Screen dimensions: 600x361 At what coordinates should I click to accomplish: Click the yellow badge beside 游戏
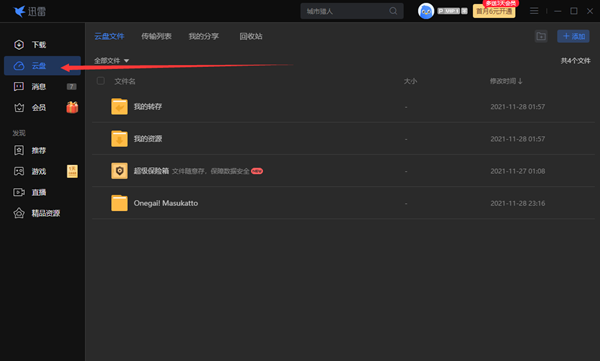pos(72,171)
